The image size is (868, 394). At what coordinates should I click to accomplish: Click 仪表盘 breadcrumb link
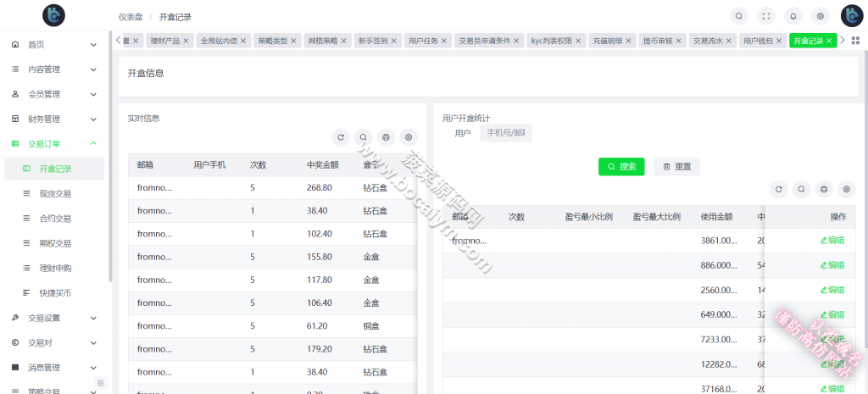(131, 17)
